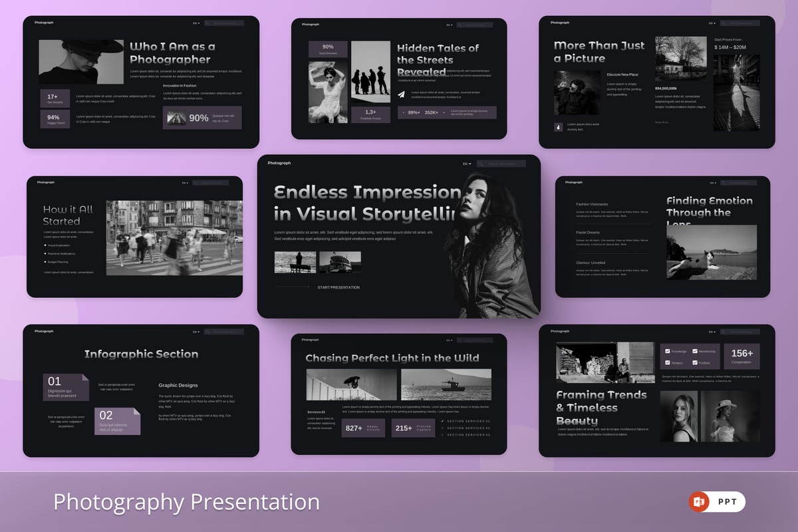
Task: Click the search magnifier icon on Endless Impression slide
Action: 481,164
